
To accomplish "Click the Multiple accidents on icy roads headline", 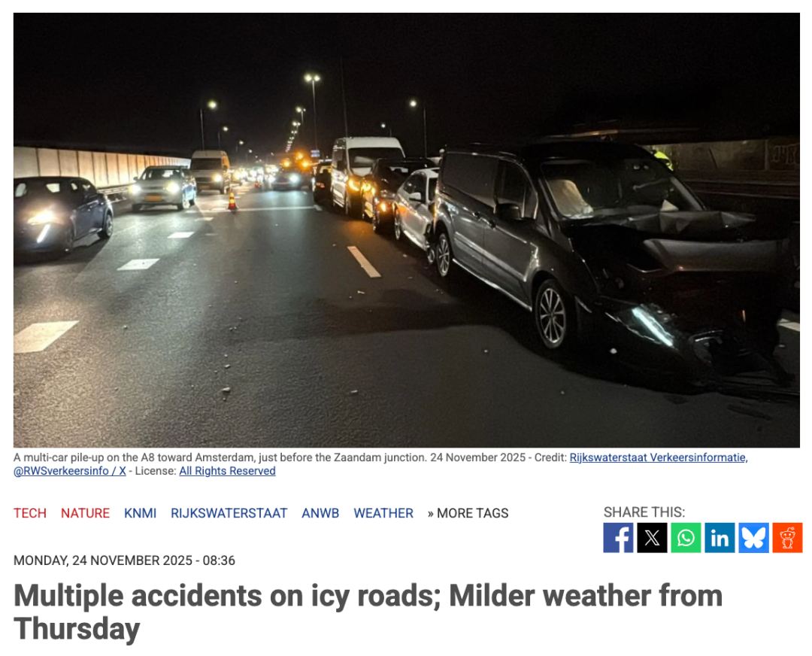I will (x=368, y=612).
